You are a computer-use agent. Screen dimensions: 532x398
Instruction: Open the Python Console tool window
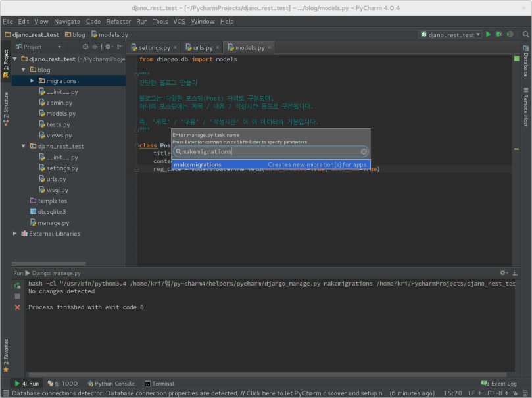click(111, 384)
